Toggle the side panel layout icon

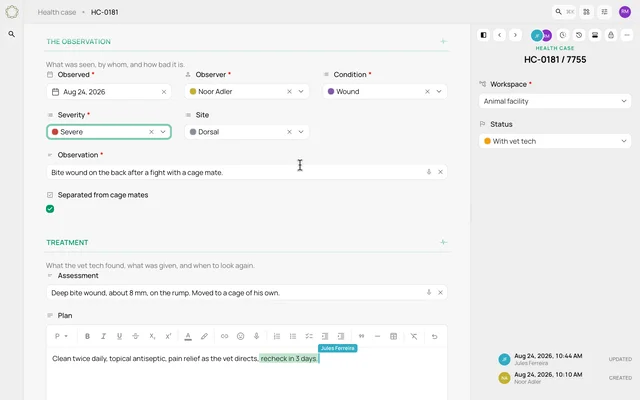pyautogui.click(x=484, y=35)
